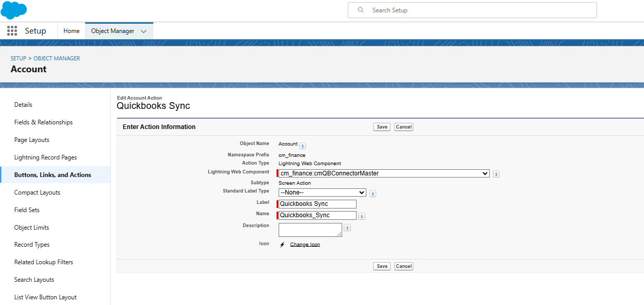Open Related Lookup Filters
Image resolution: width=644 pixels, height=305 pixels.
point(44,262)
